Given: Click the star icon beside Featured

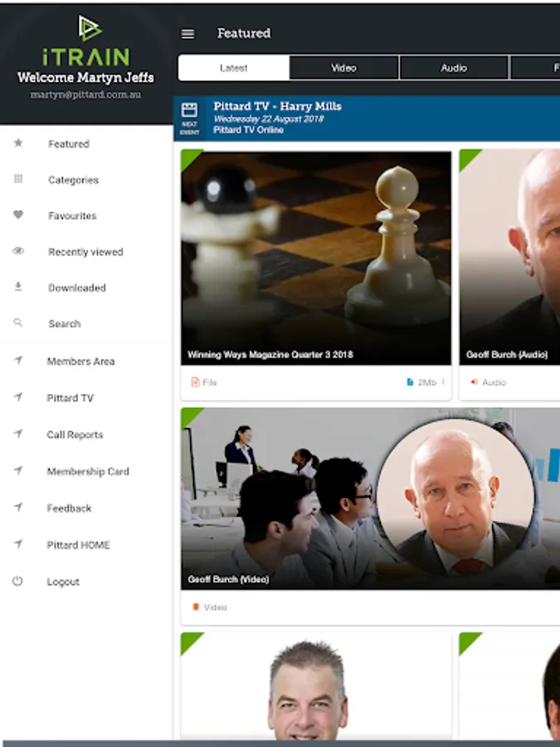Looking at the screenshot, I should tap(18, 143).
